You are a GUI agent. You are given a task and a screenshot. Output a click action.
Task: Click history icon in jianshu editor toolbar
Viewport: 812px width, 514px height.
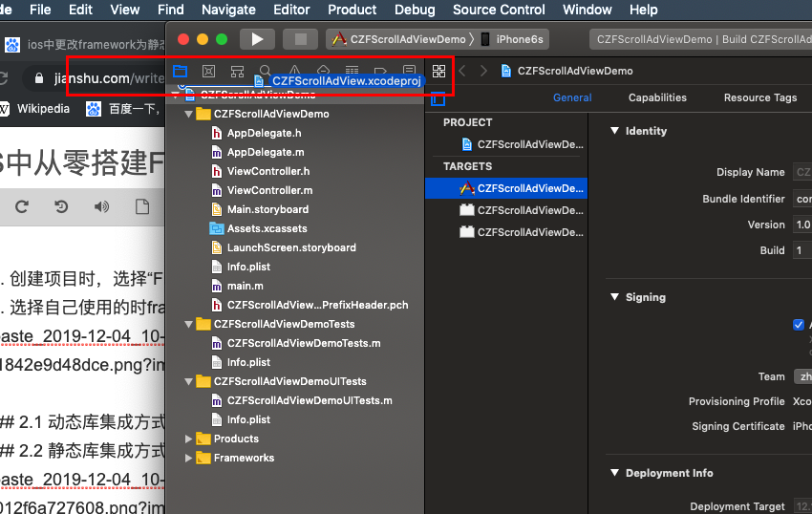(x=61, y=206)
